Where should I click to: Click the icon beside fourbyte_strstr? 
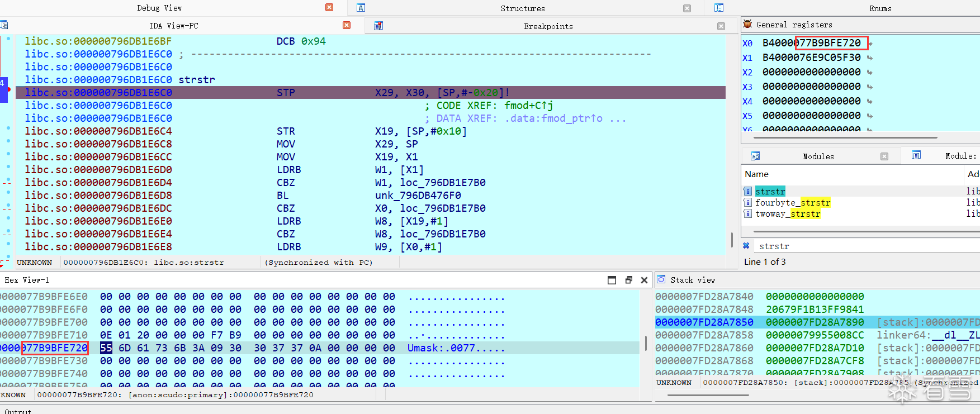coord(748,202)
